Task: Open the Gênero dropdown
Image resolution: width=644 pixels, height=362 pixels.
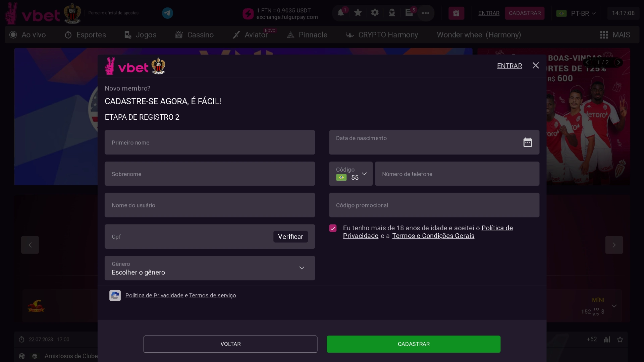Action: 210,268
